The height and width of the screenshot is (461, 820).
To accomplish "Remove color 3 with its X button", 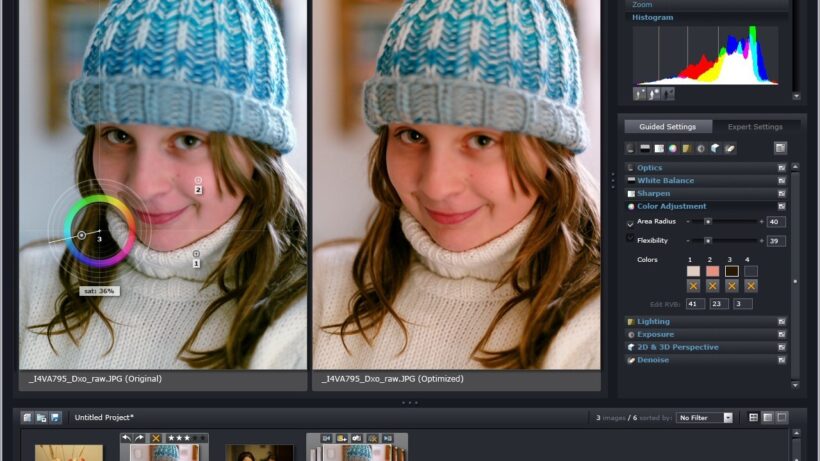I will [732, 286].
